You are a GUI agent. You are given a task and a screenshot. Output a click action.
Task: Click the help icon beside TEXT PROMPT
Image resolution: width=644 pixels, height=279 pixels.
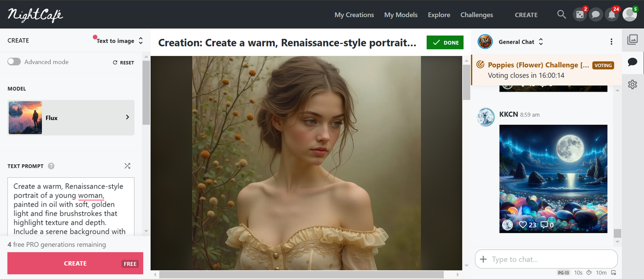tap(51, 166)
